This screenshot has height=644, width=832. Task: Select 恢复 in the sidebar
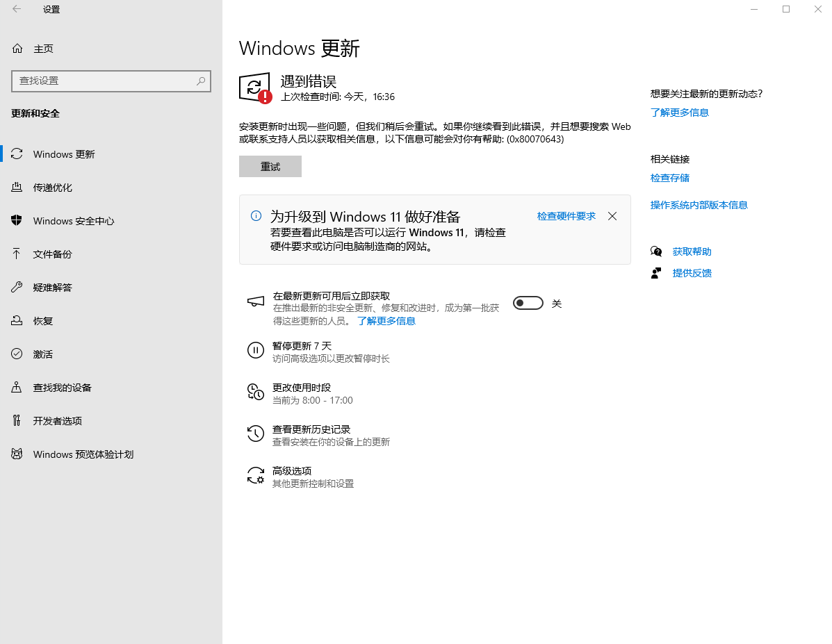click(x=111, y=321)
